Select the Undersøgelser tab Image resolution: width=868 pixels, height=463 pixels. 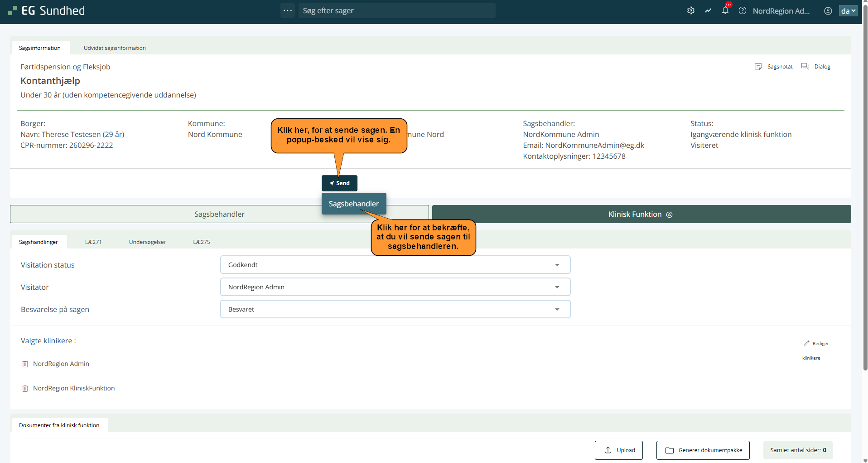[x=147, y=242]
